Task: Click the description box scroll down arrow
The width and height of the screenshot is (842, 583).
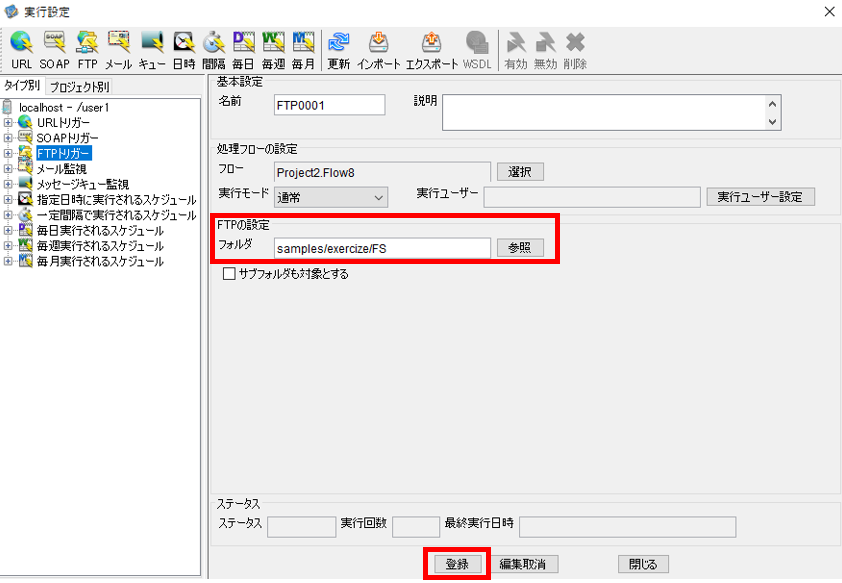Action: [x=772, y=122]
